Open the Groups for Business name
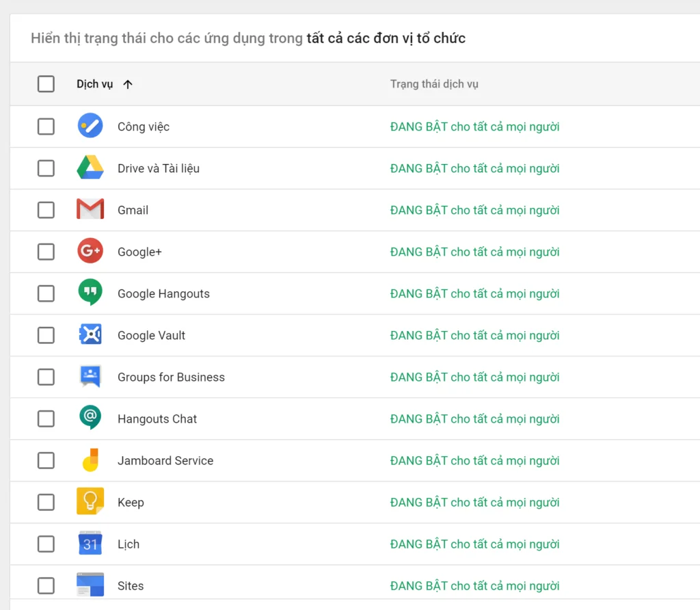Viewport: 700px width, 610px height. coord(171,377)
